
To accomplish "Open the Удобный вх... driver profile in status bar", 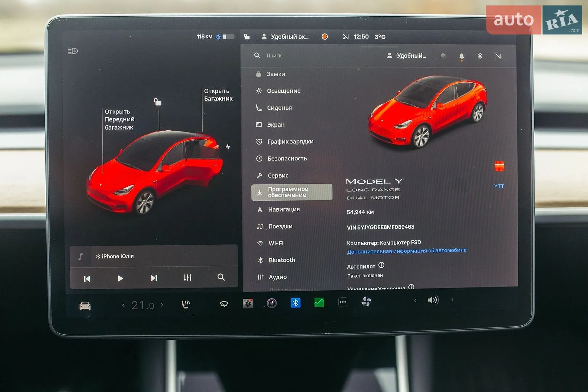I will pyautogui.click(x=285, y=37).
